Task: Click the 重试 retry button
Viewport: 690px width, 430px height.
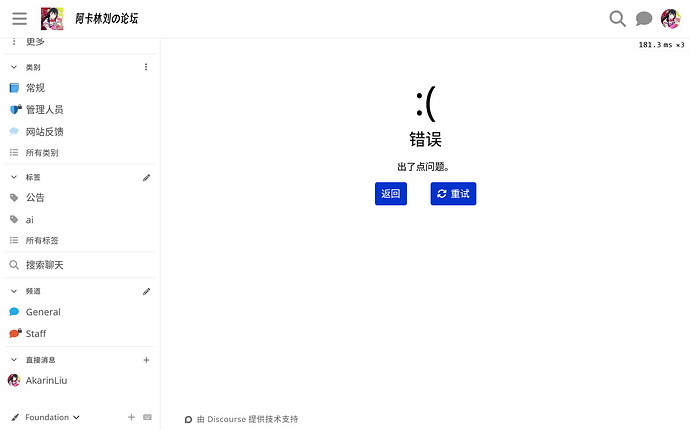Action: [x=453, y=194]
